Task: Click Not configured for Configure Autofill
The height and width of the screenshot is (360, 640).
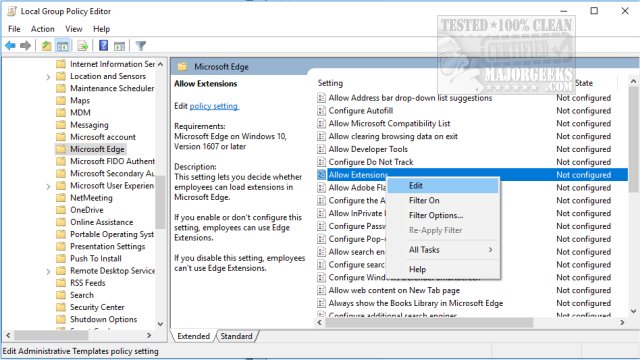Action: coord(583,111)
